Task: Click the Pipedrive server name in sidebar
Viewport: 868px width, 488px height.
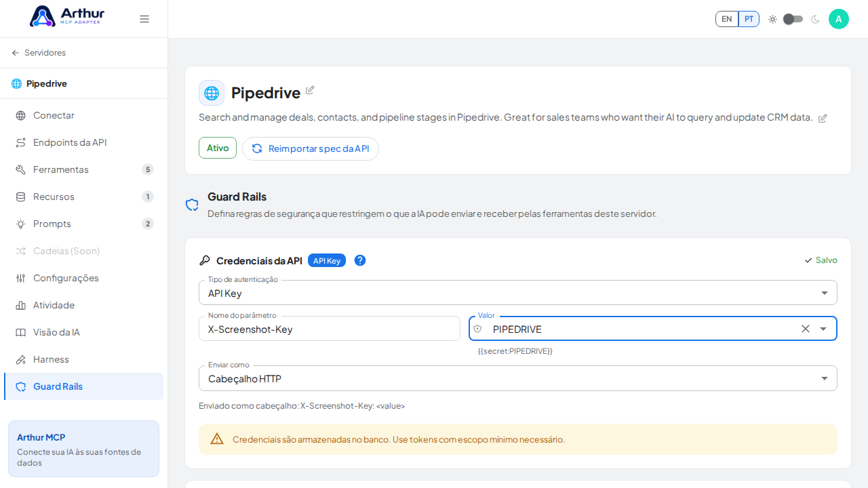Action: pos(47,83)
